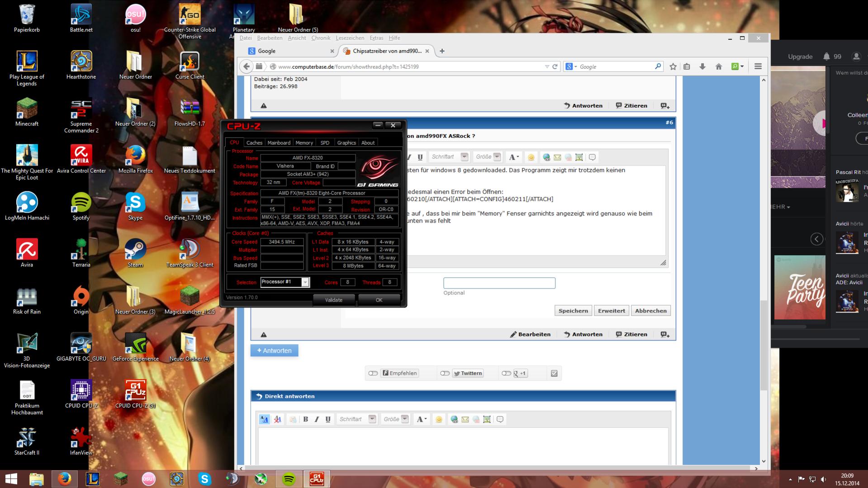Open Skype from the Windows taskbar
The image size is (868, 488).
205,479
